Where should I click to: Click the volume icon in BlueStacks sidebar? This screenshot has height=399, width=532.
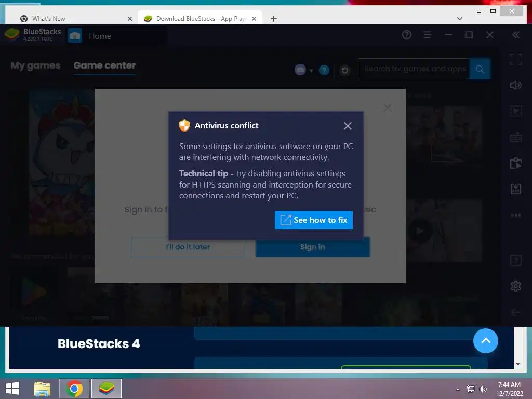(x=516, y=85)
